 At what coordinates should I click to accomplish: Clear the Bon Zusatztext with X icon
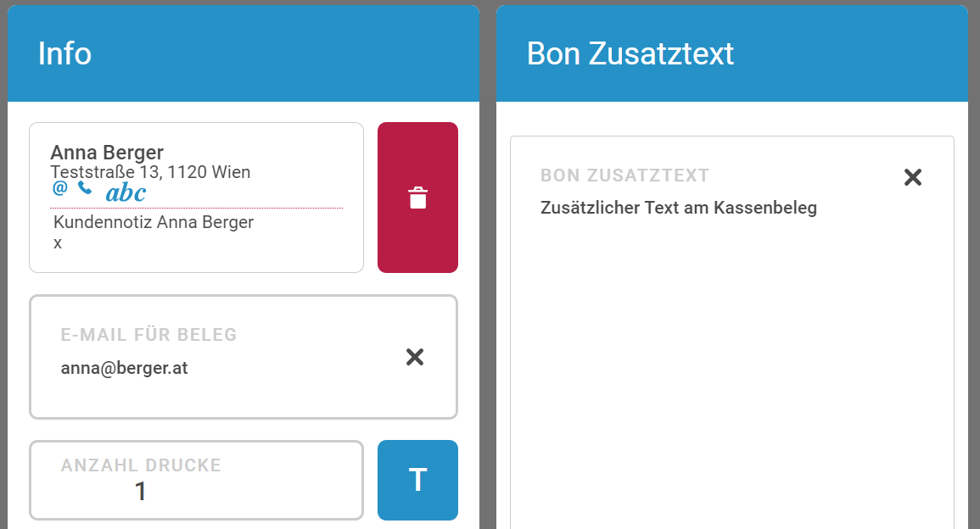[x=912, y=177]
